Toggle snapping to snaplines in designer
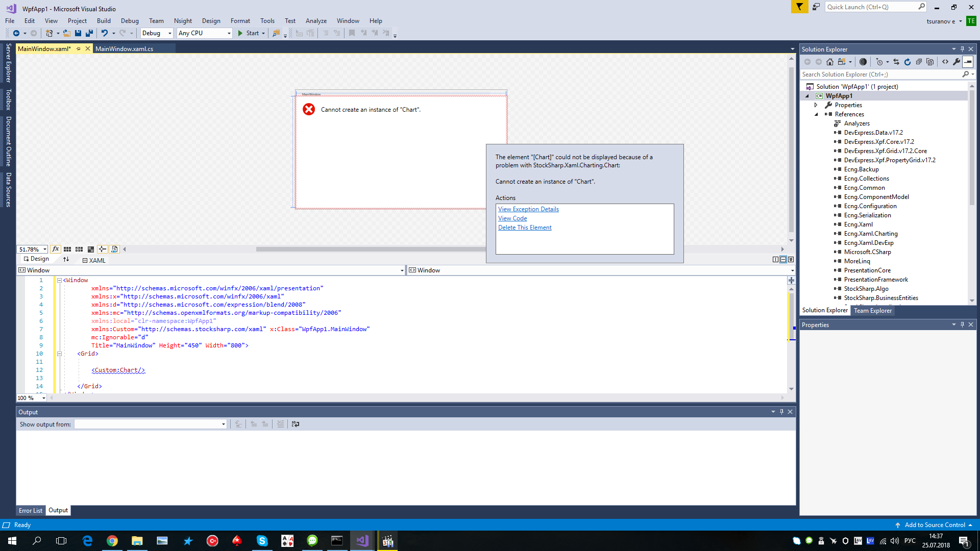This screenshot has height=551, width=980. click(x=103, y=249)
